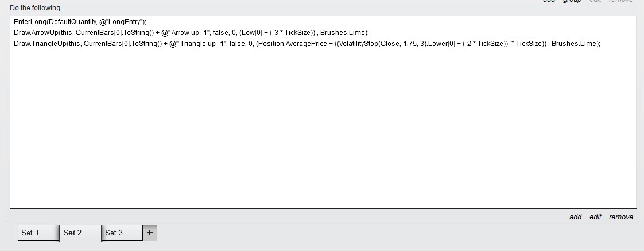The height and width of the screenshot is (251, 644).
Task: Click the "Do the following" label
Action: click(35, 8)
